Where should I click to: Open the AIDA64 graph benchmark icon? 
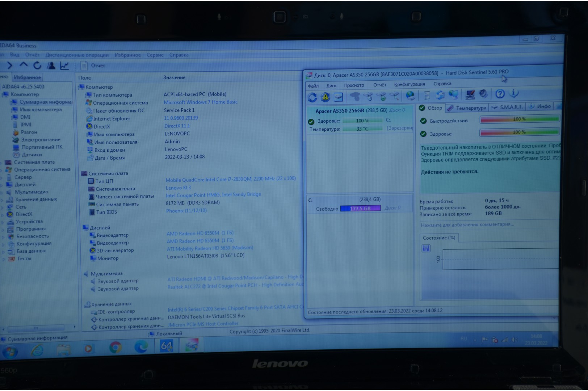pyautogui.click(x=64, y=66)
